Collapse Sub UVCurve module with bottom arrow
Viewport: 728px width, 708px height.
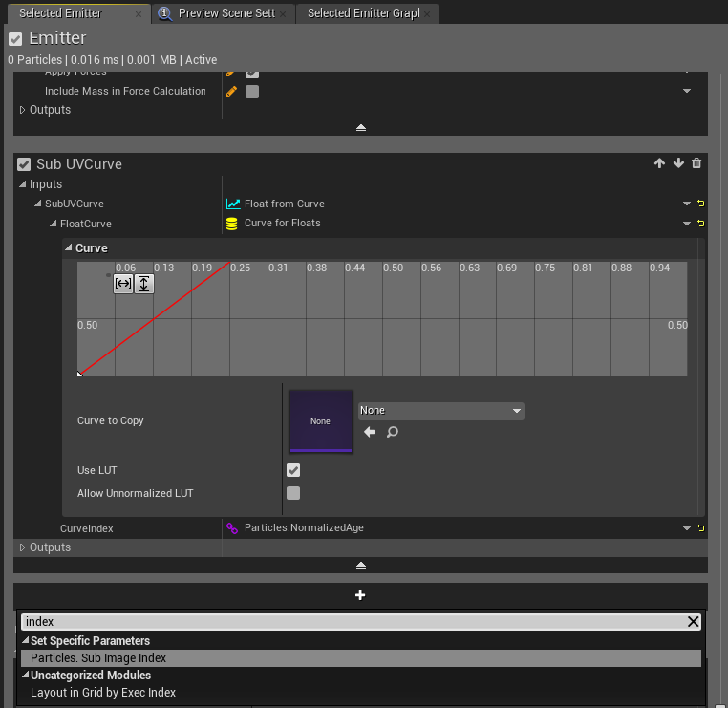pyautogui.click(x=361, y=565)
